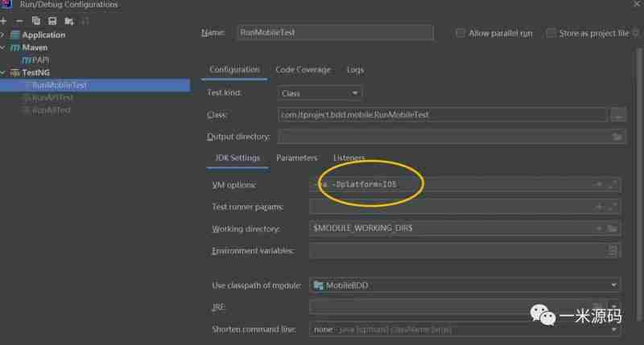Expand the Test runner params field editor
Screen dimensions: 644x345
613,207
